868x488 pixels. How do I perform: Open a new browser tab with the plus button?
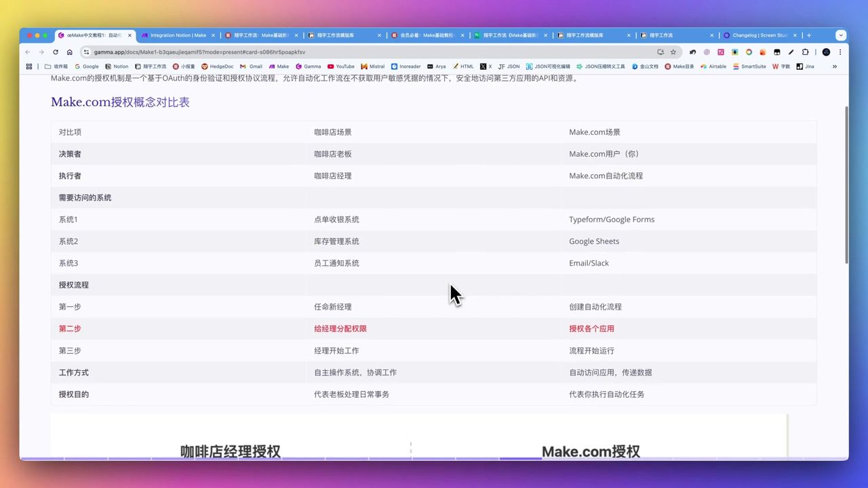pyautogui.click(x=810, y=35)
